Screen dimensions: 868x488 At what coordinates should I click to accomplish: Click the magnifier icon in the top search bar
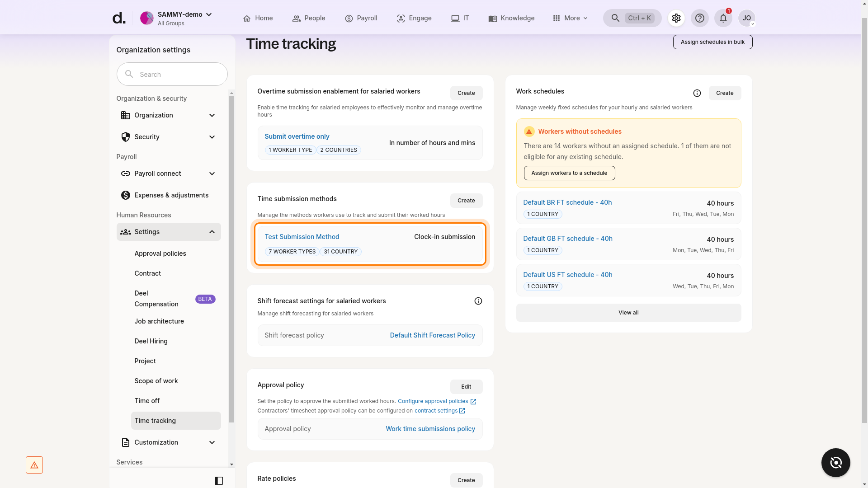(x=615, y=18)
